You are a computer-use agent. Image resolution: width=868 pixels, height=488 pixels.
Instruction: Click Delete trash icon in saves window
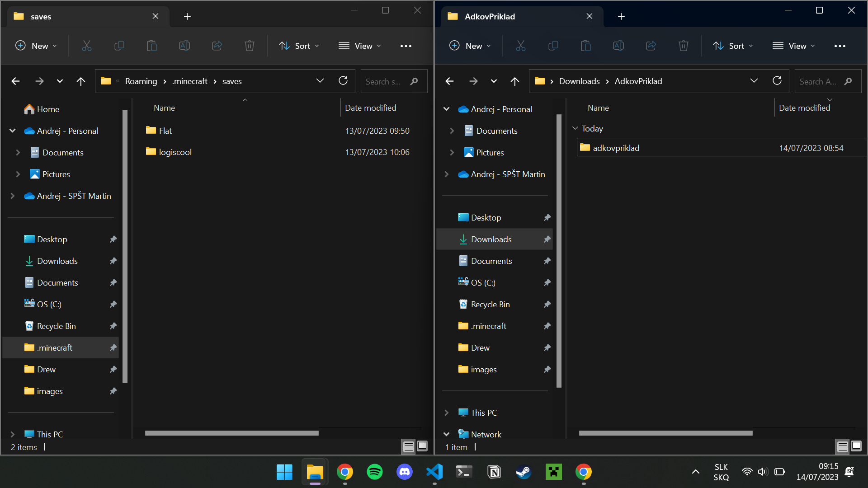(x=250, y=46)
